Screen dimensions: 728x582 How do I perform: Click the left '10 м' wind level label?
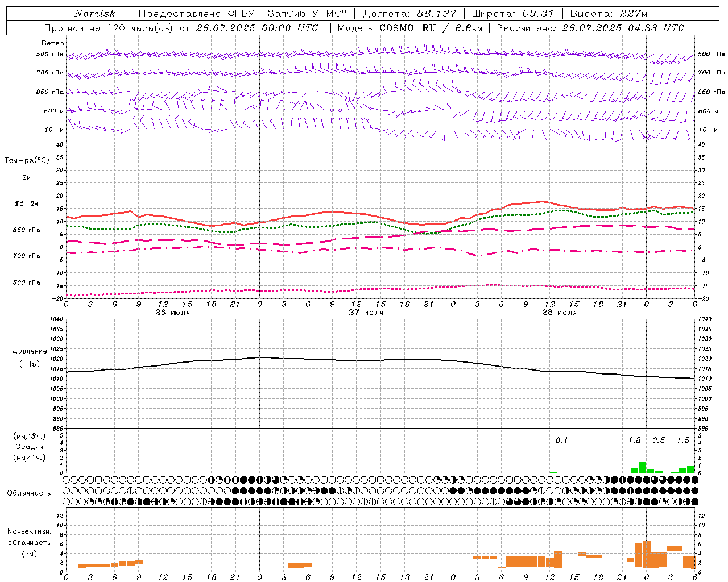[55, 130]
